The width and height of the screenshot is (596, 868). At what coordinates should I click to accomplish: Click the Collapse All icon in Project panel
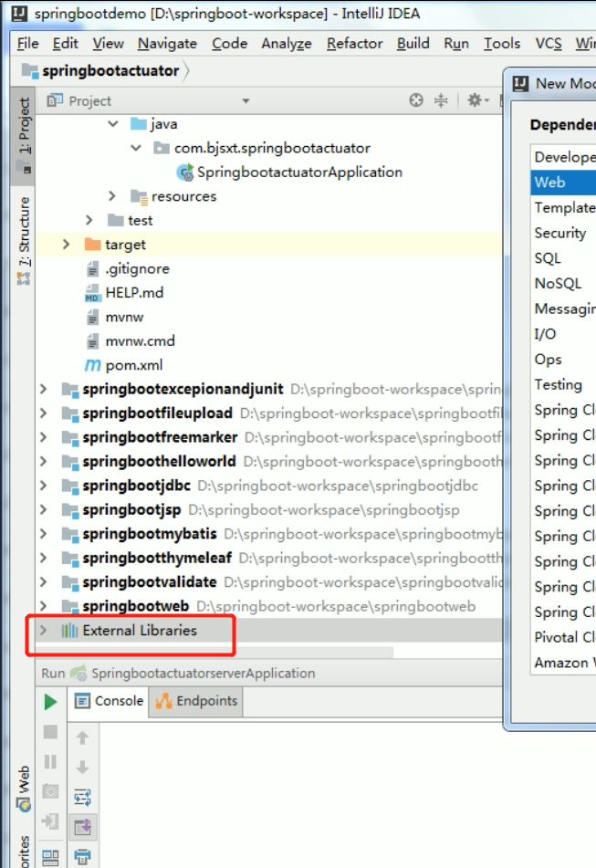441,100
